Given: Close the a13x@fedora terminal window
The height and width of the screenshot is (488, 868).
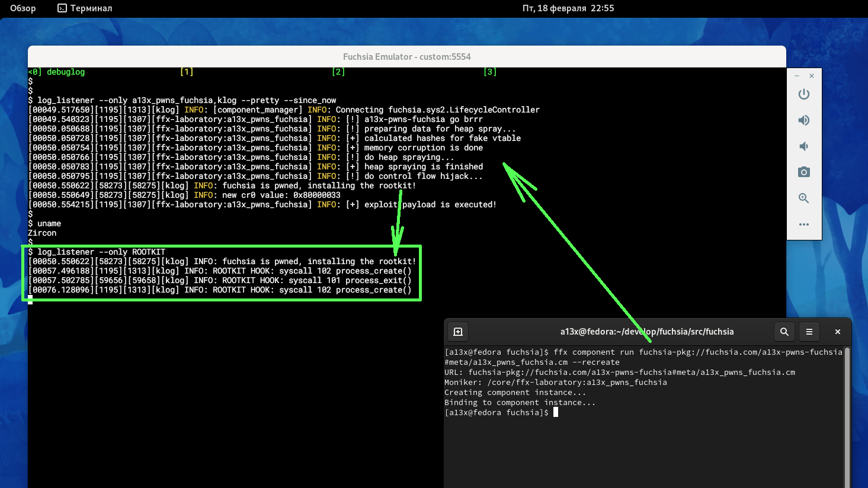Looking at the screenshot, I should (x=838, y=332).
